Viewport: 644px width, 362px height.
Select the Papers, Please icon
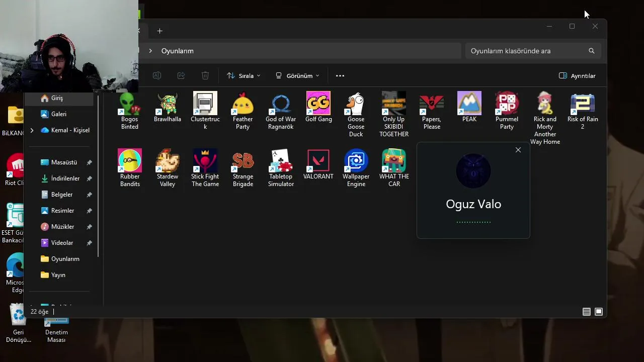(432, 111)
